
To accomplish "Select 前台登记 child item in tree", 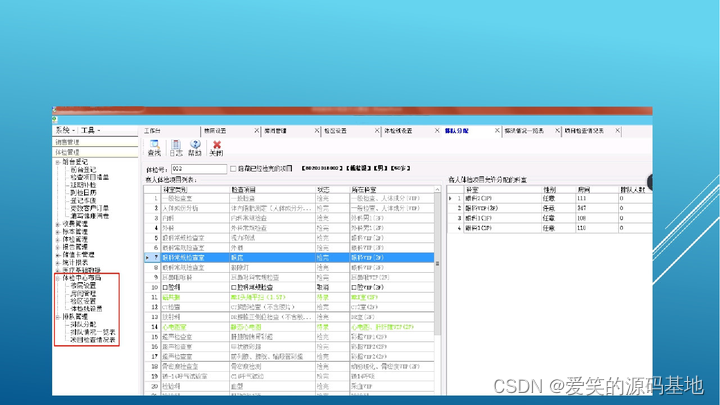I will pyautogui.click(x=83, y=170).
